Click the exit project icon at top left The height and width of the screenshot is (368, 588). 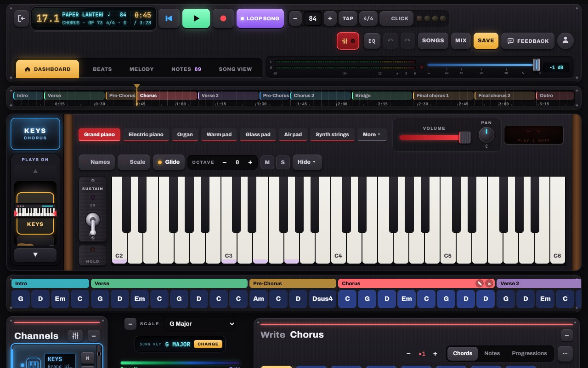21,18
